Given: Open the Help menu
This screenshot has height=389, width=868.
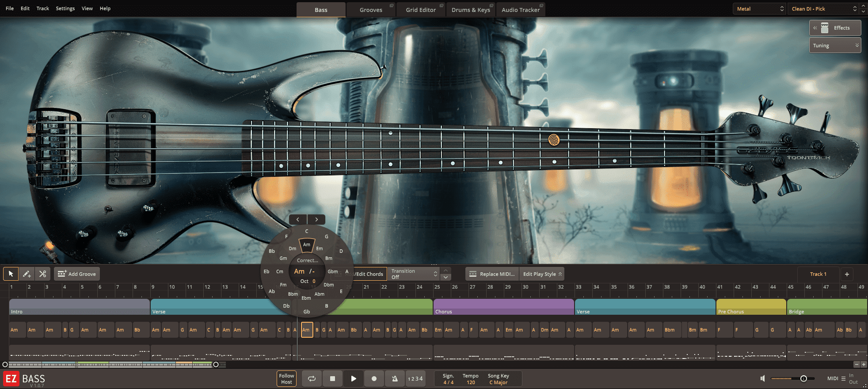Looking at the screenshot, I should [105, 8].
